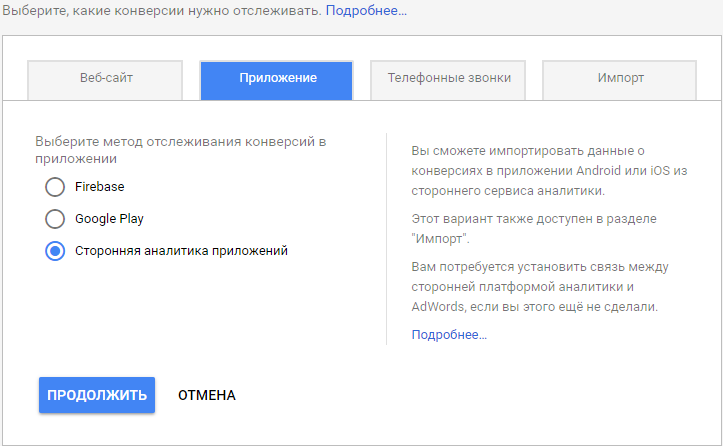Screen dimensions: 723x446
Task: Go to the Импорт tab
Action: tap(619, 78)
